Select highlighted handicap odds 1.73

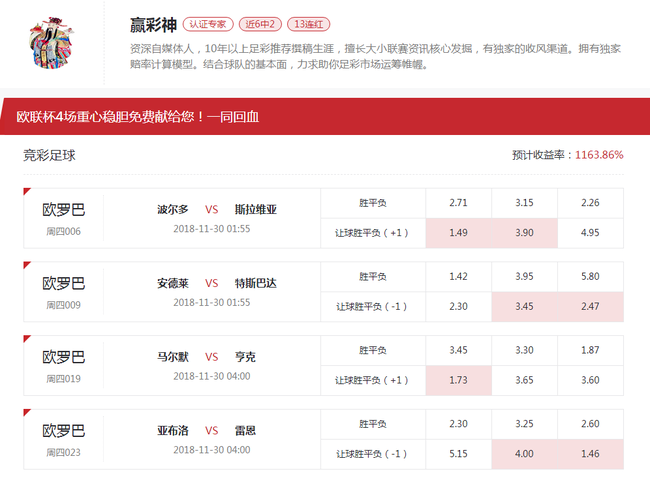tap(458, 381)
